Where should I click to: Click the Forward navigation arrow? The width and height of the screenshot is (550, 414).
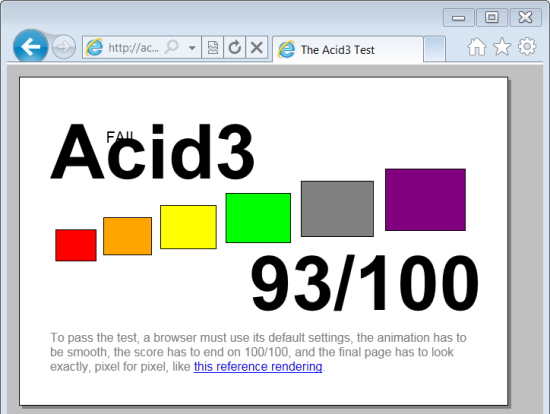click(x=63, y=47)
